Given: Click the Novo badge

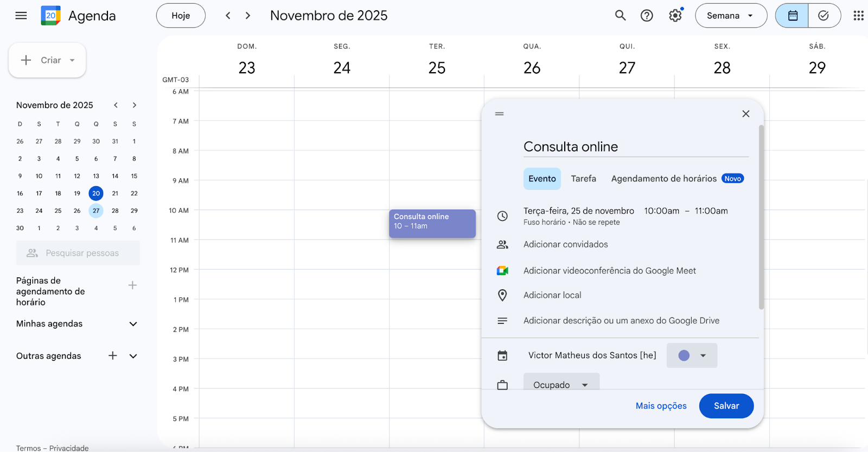Looking at the screenshot, I should point(732,179).
